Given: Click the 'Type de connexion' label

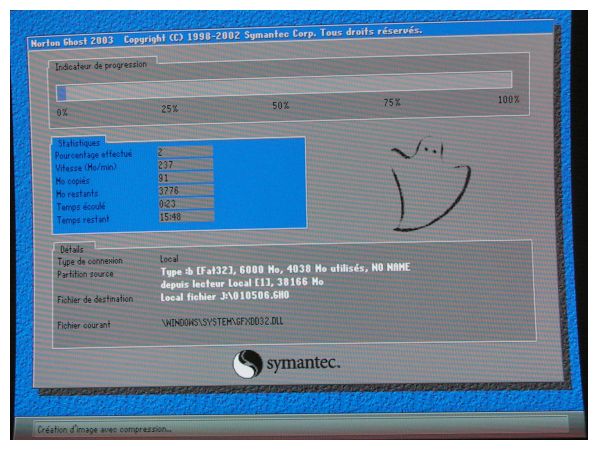Looking at the screenshot, I should 90,261.
